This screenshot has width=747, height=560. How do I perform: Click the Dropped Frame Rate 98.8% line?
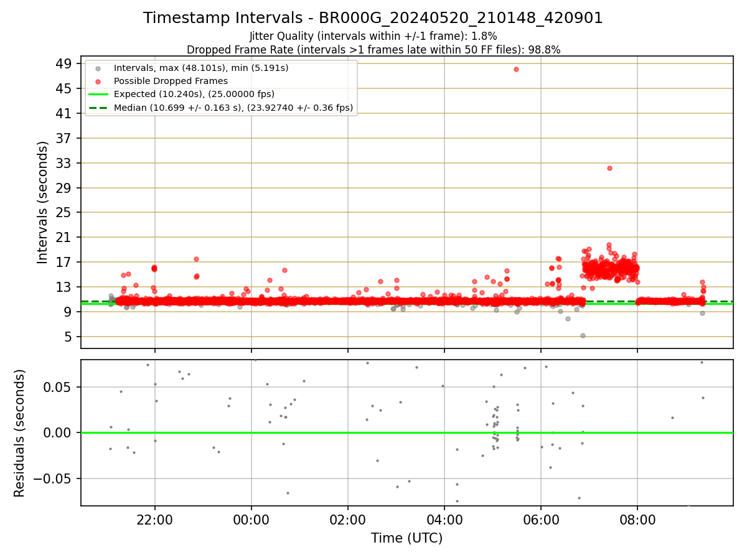tap(373, 50)
